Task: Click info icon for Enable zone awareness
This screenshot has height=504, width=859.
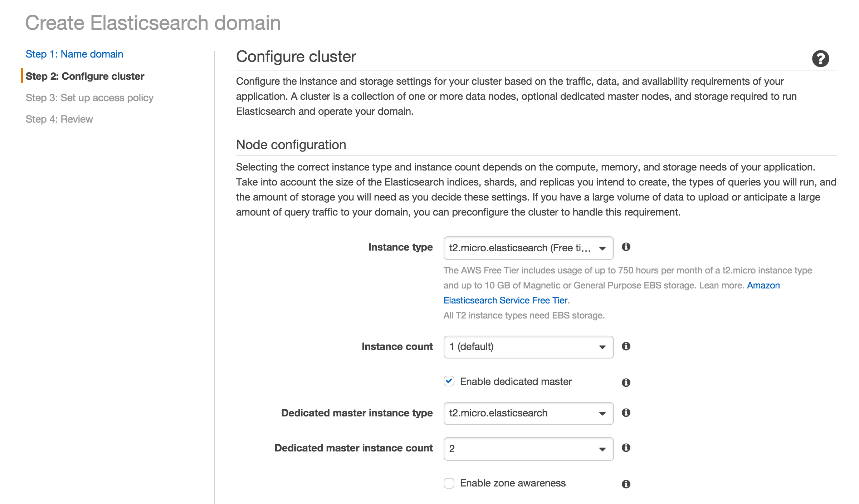Action: [x=626, y=484]
